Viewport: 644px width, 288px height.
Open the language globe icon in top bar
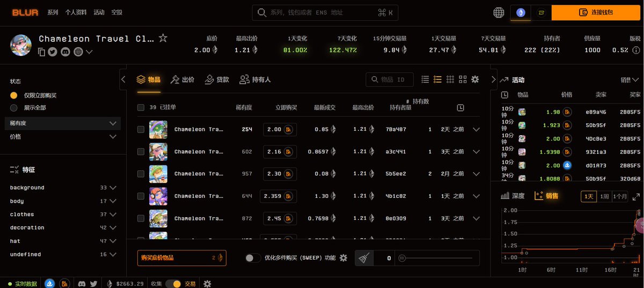[x=499, y=12]
